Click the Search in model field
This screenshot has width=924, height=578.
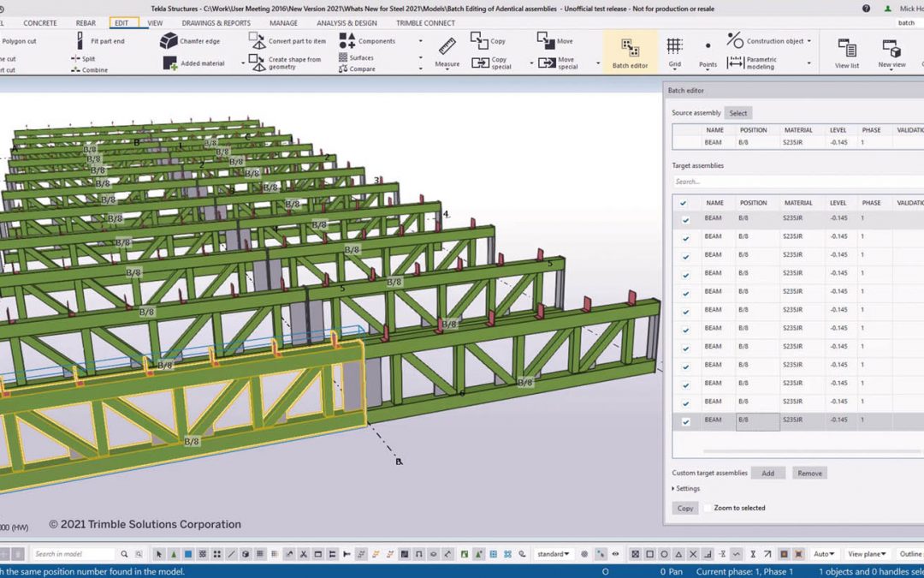pyautogui.click(x=73, y=554)
